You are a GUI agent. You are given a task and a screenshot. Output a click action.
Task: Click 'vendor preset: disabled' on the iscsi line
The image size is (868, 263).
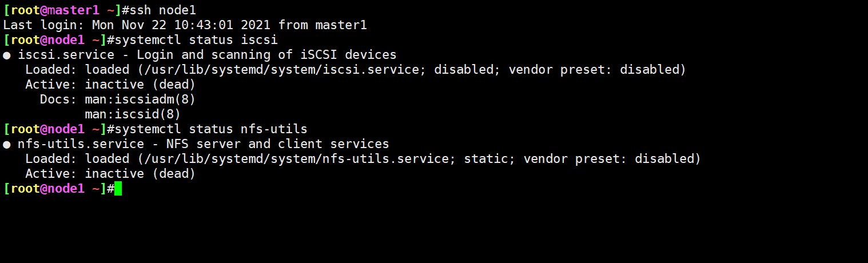click(x=594, y=70)
